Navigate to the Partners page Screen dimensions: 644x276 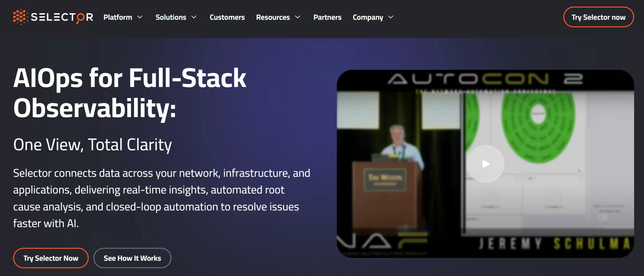[327, 17]
